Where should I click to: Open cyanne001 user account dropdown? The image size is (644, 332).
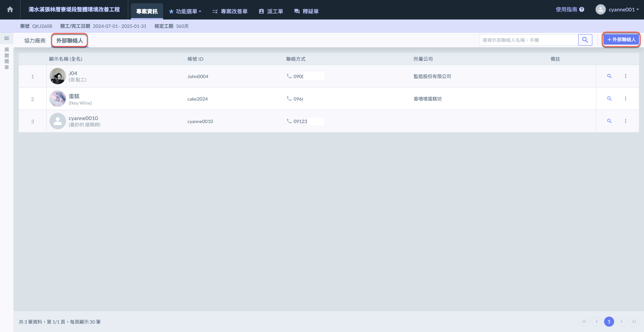pyautogui.click(x=617, y=9)
